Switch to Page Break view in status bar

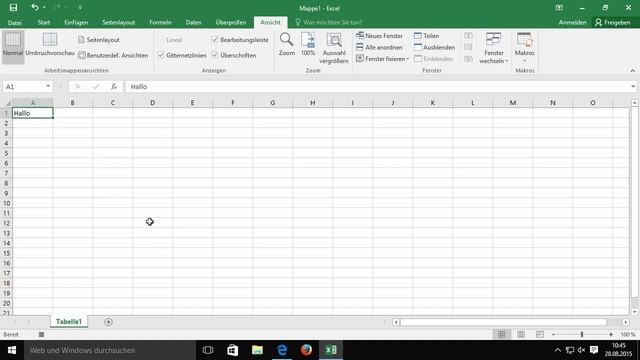click(540, 334)
